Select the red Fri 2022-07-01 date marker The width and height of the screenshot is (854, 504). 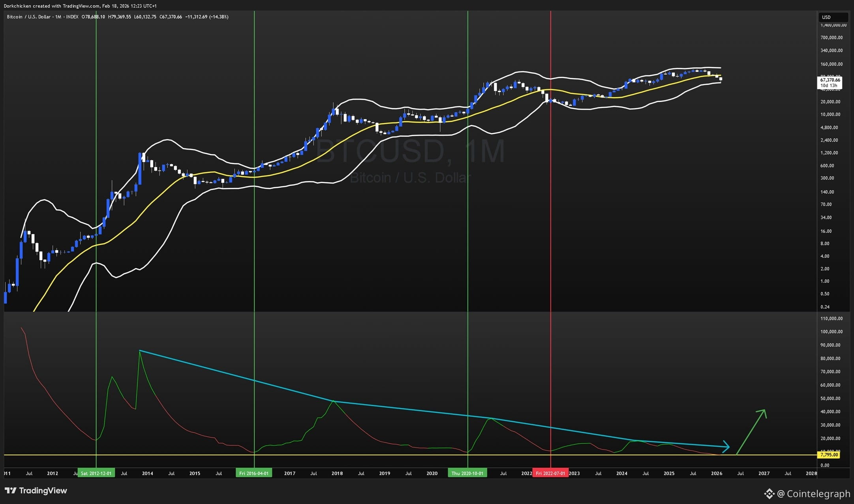point(551,472)
